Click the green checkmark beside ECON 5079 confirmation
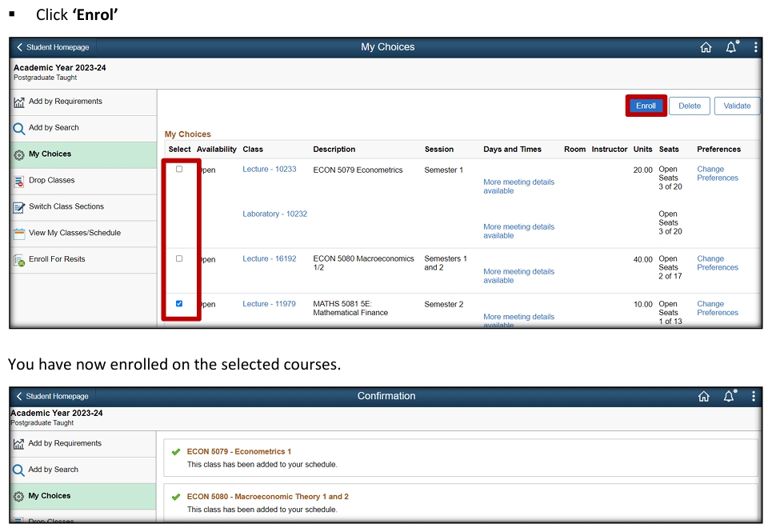The height and width of the screenshot is (532, 768). click(x=176, y=452)
